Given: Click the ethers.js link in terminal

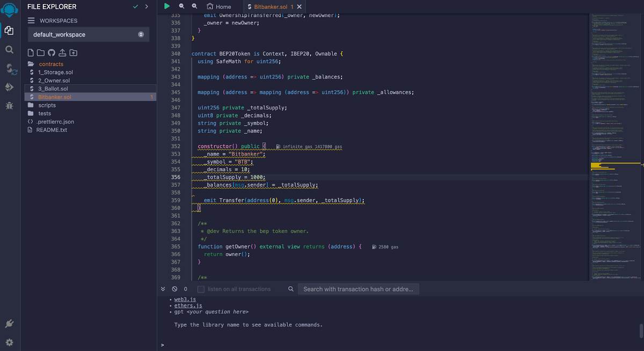Looking at the screenshot, I should (188, 305).
